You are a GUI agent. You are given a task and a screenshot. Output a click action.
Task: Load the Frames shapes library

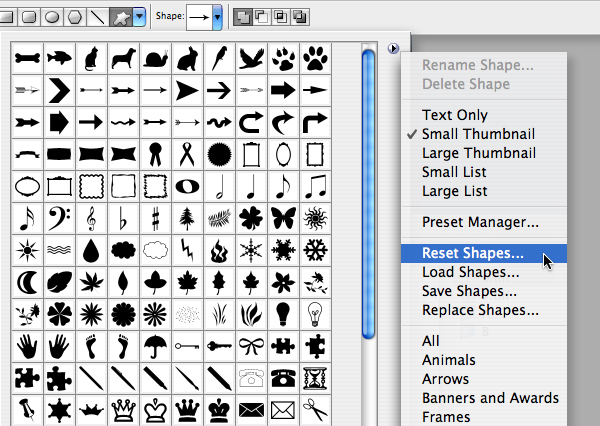coord(484,417)
